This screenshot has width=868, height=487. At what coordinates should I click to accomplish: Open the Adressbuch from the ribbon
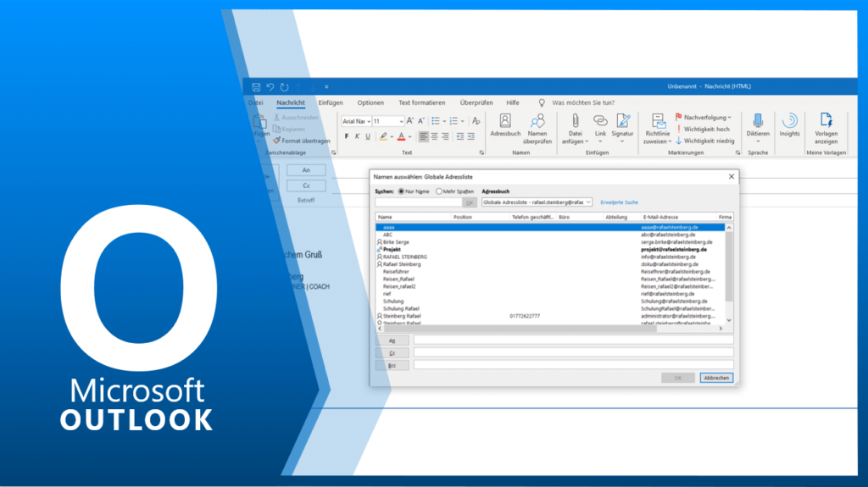(505, 125)
